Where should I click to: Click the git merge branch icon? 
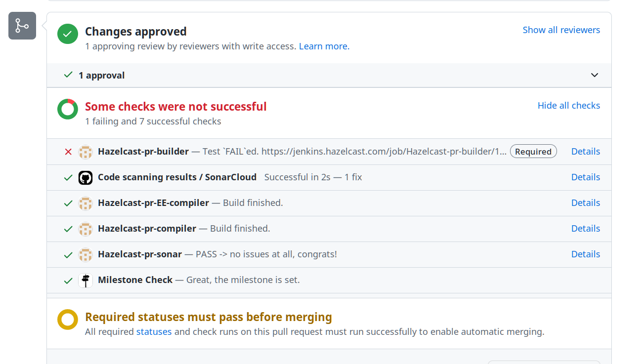[22, 26]
